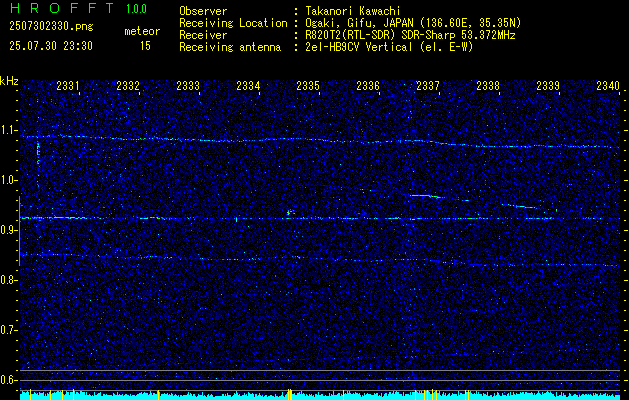The width and height of the screenshot is (629, 400).
Task: Click time axis label 2339
Action: 548,86
